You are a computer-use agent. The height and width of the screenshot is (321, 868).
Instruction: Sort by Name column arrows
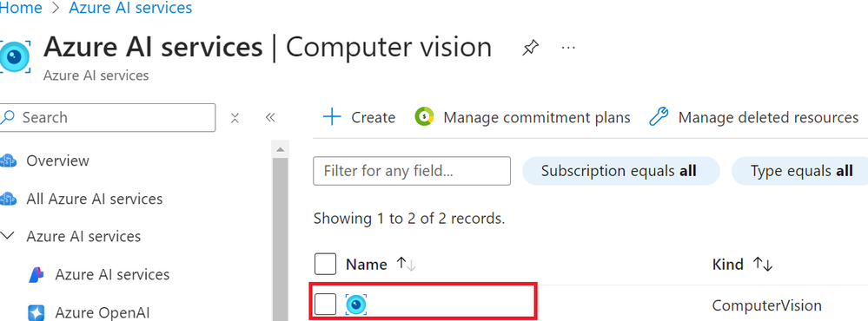pyautogui.click(x=407, y=265)
